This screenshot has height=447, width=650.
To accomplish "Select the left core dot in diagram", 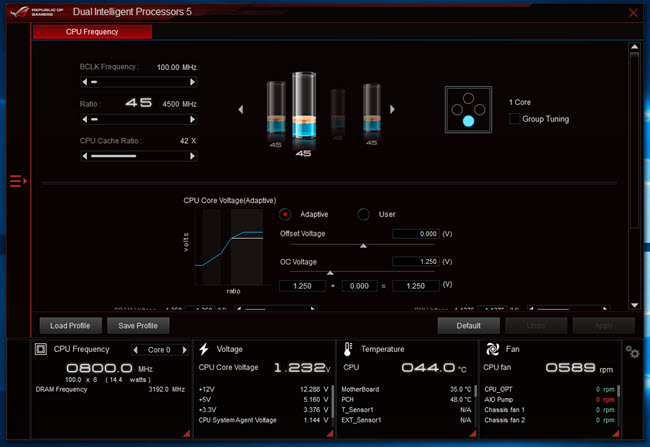I will point(457,109).
